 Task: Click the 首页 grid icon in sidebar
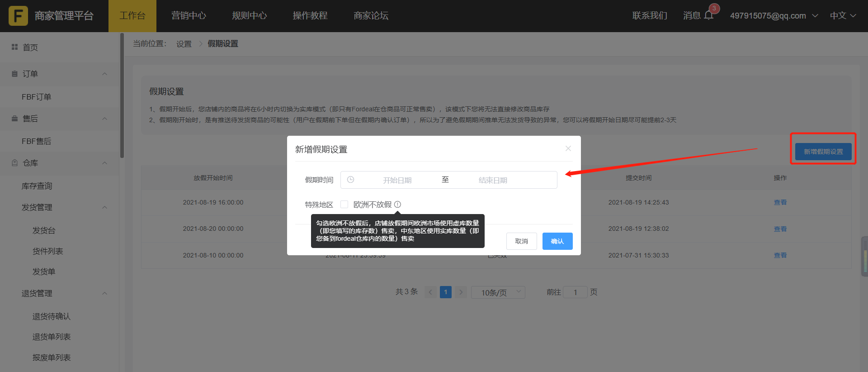click(x=14, y=47)
